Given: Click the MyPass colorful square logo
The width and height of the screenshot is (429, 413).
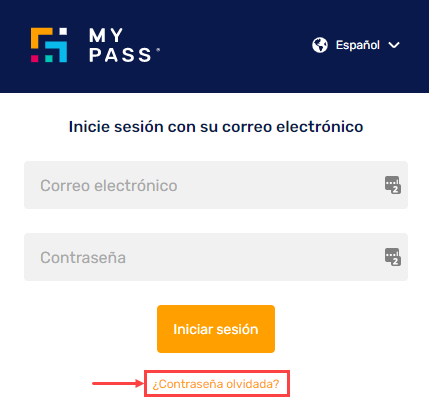Looking at the screenshot, I should click(x=49, y=45).
